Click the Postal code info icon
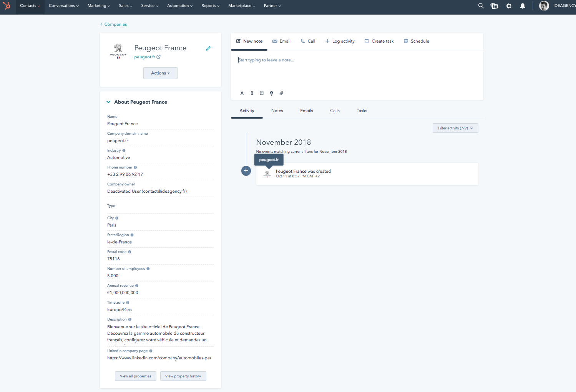 (x=129, y=252)
